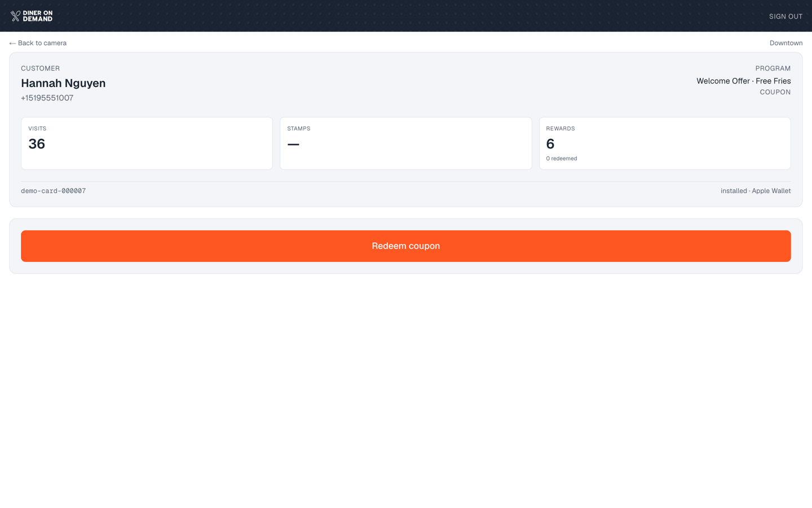Click the PROGRAM heading label
Image resolution: width=812 pixels, height=508 pixels.
click(773, 68)
